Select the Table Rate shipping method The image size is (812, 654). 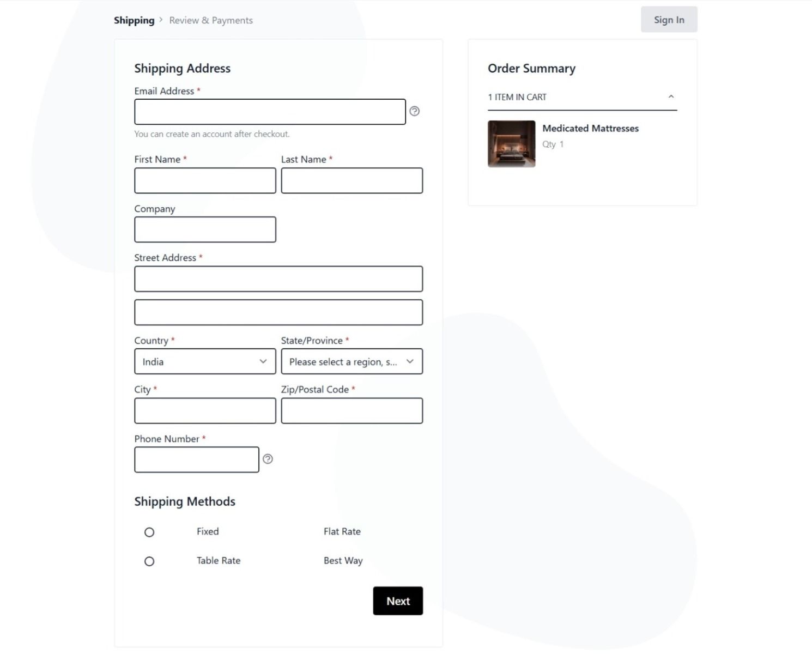(x=149, y=561)
